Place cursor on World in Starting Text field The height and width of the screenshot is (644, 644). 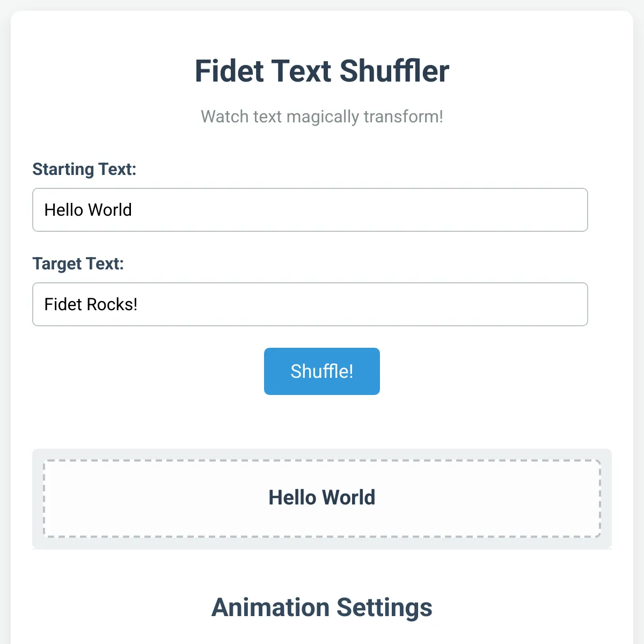tap(110, 210)
